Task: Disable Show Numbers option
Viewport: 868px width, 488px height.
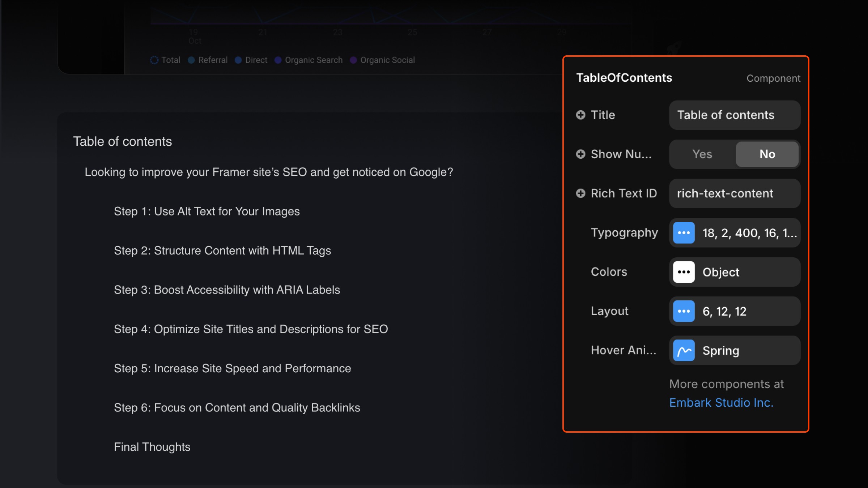Action: (767, 154)
